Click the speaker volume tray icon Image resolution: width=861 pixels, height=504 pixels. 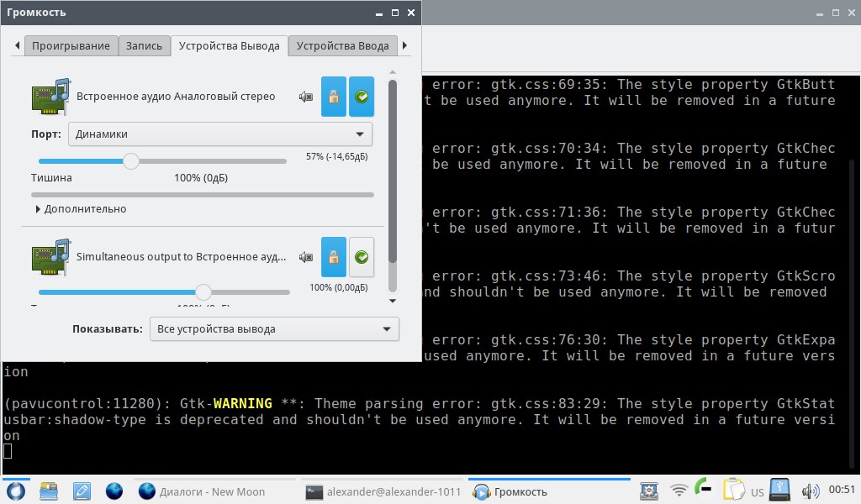(x=810, y=491)
